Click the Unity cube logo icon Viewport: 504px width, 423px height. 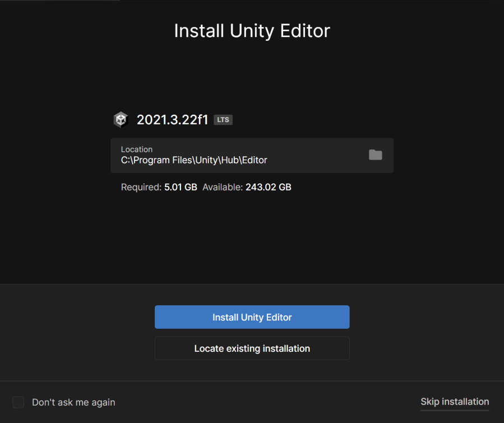(x=121, y=119)
